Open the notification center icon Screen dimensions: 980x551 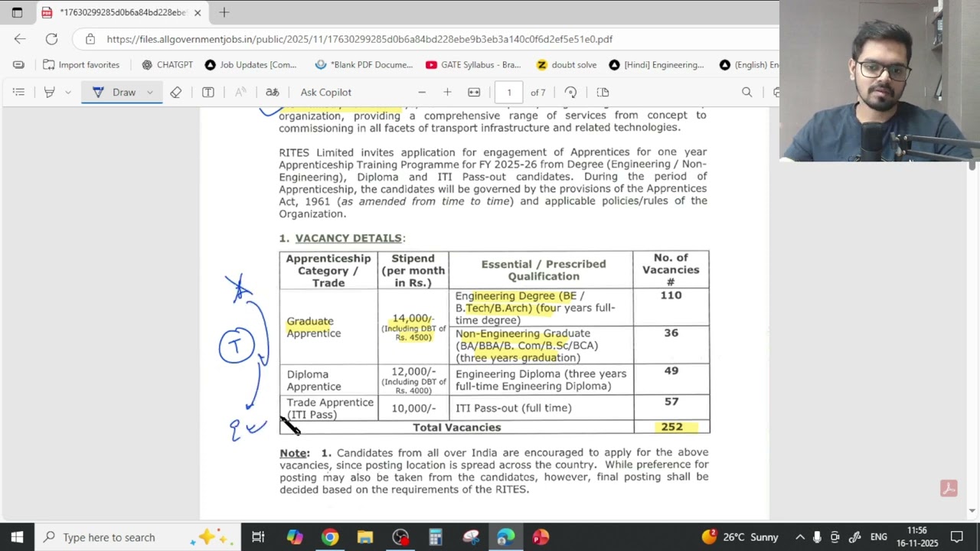957,537
